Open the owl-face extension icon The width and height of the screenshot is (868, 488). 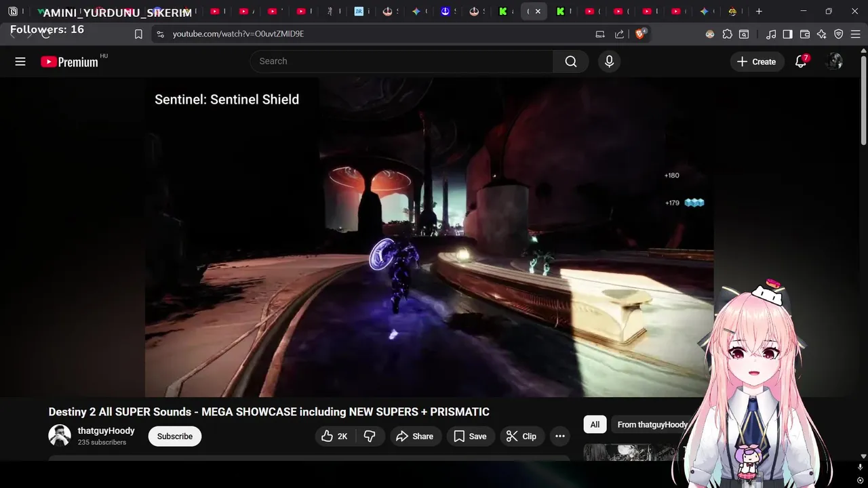tap(710, 34)
